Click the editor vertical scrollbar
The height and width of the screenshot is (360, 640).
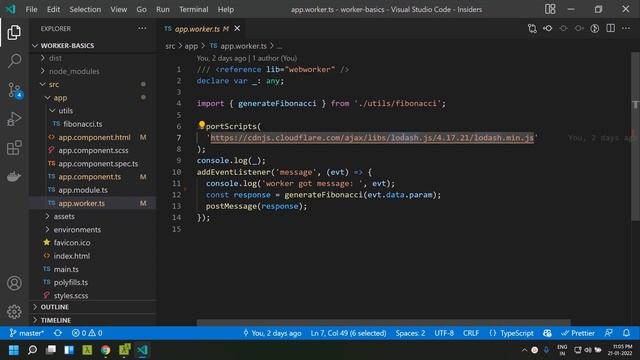coord(636,137)
